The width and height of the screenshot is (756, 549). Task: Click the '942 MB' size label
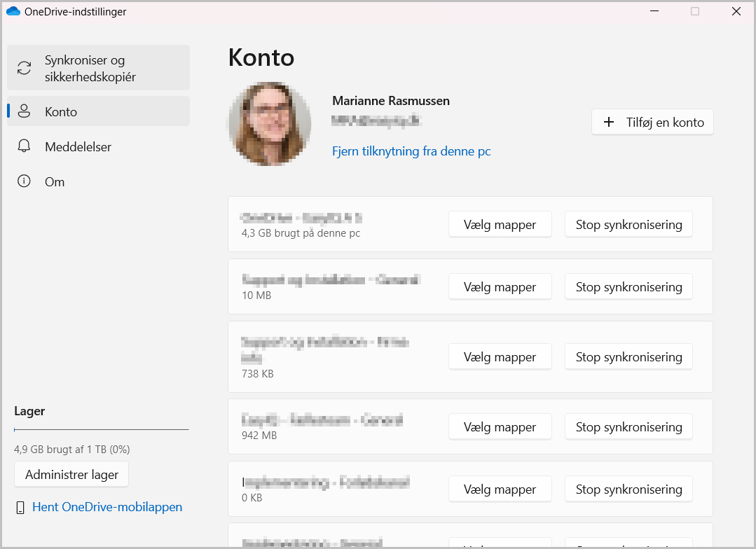259,436
